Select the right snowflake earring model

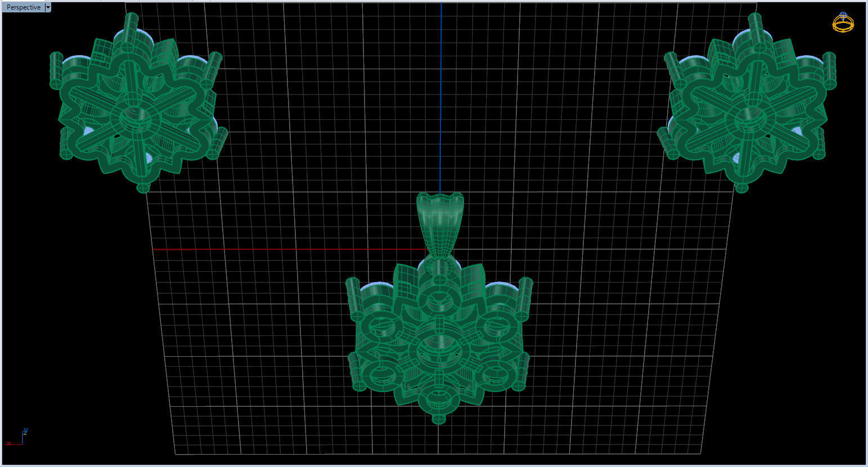point(748,103)
